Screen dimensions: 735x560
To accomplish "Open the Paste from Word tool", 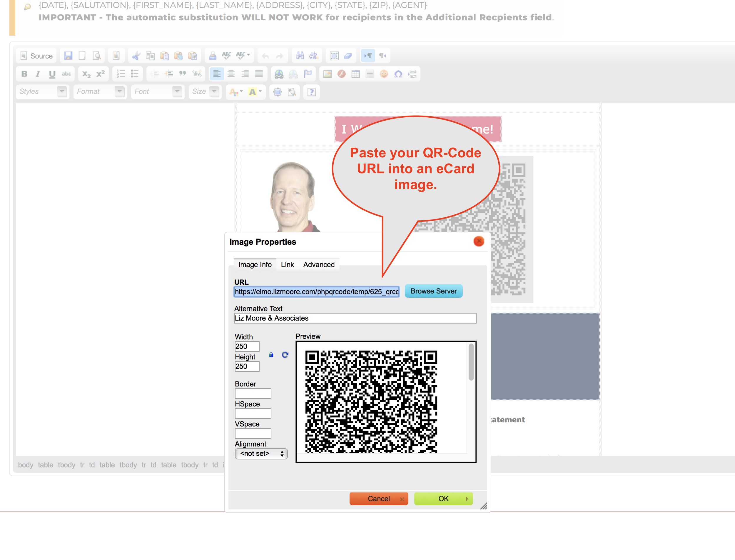I will pos(193,56).
